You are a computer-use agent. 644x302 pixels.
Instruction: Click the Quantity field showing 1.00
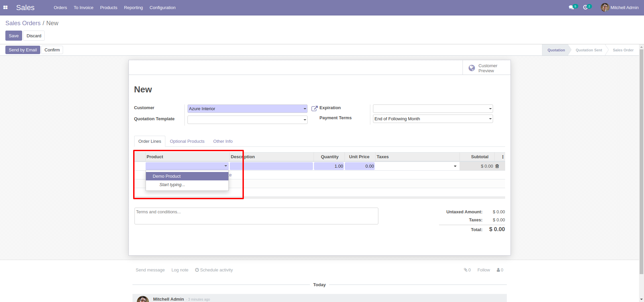point(329,166)
